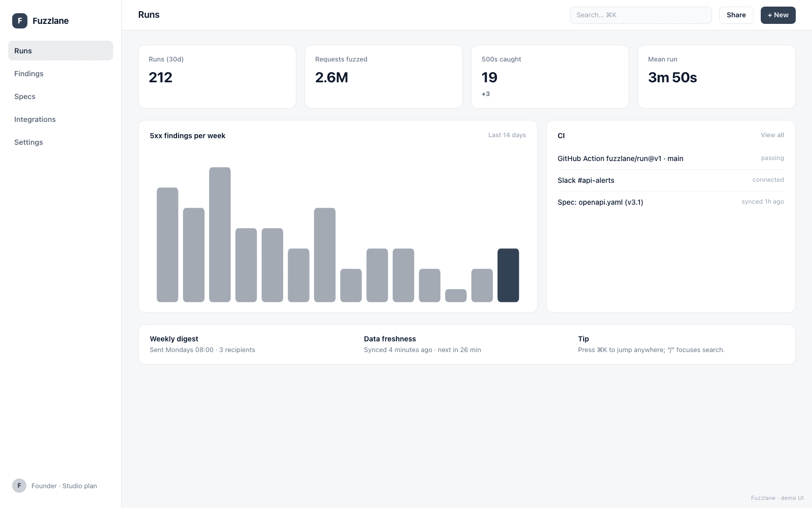Select Specs from the sidebar navigation
The height and width of the screenshot is (508, 812).
click(x=60, y=97)
